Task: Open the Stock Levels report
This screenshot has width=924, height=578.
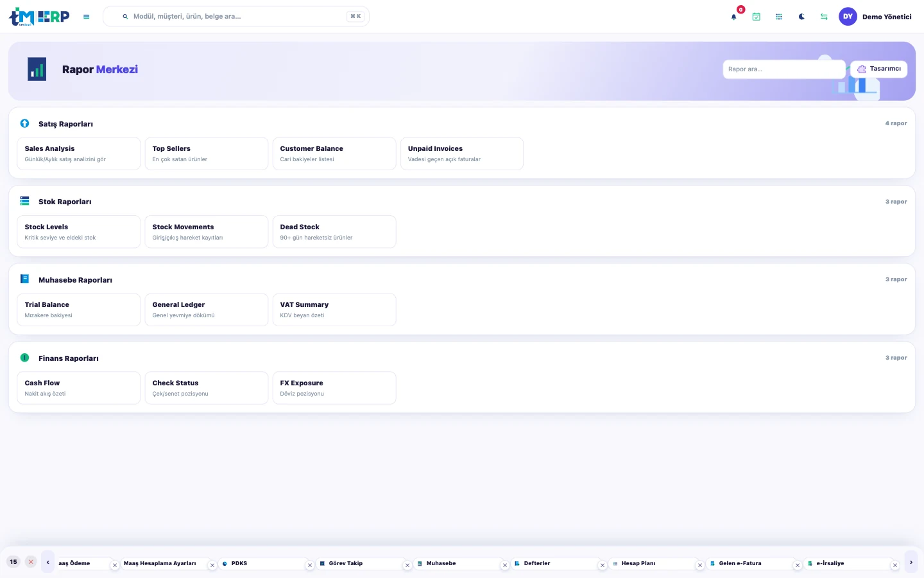Action: click(x=78, y=232)
